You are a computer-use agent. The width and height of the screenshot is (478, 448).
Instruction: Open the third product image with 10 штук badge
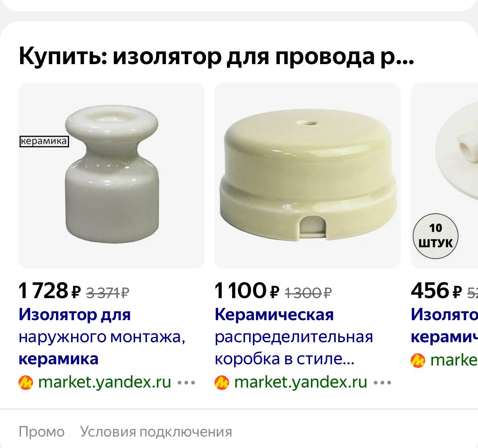point(444,176)
